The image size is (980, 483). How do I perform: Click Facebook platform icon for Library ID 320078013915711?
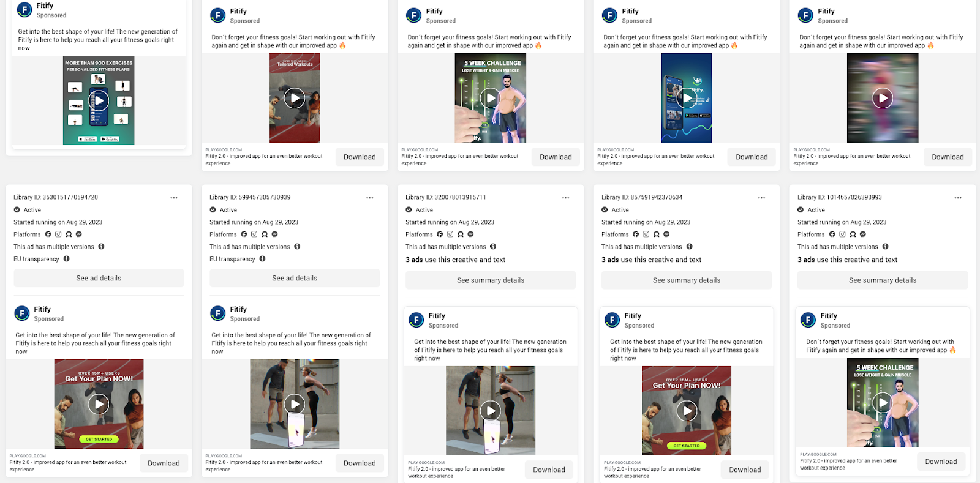(440, 234)
